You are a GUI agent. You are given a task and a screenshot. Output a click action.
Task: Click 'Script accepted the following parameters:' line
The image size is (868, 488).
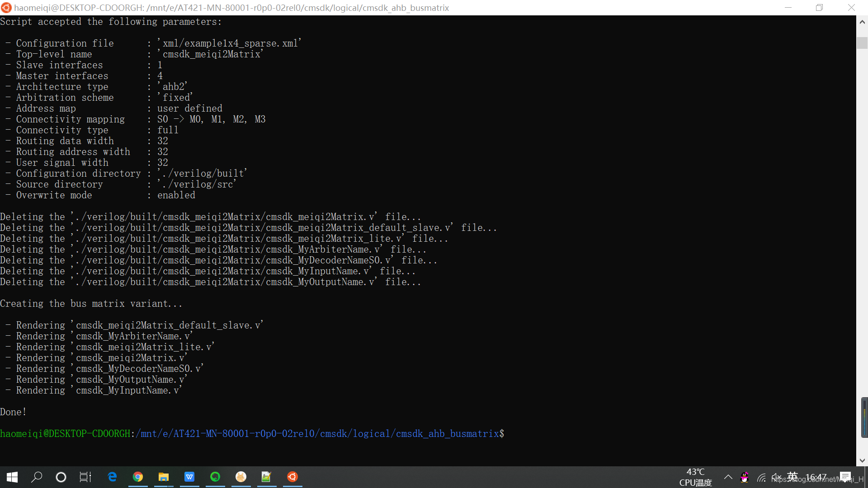click(x=111, y=22)
